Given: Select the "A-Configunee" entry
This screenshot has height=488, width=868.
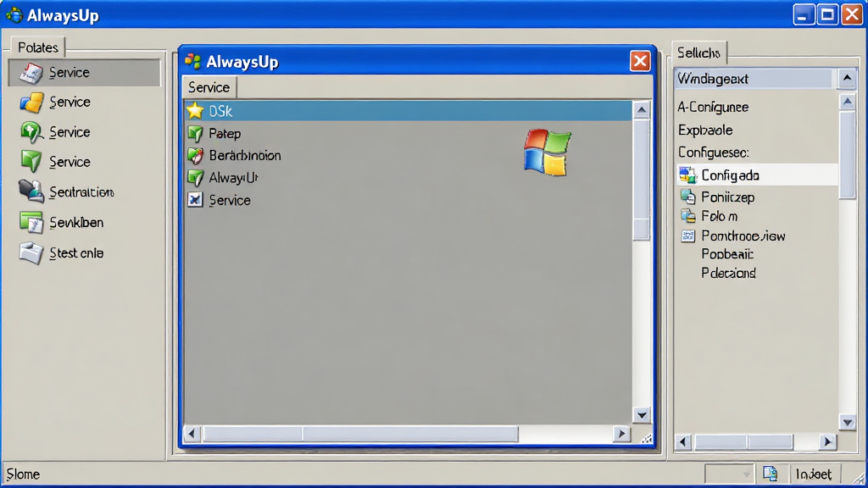Looking at the screenshot, I should pyautogui.click(x=713, y=107).
